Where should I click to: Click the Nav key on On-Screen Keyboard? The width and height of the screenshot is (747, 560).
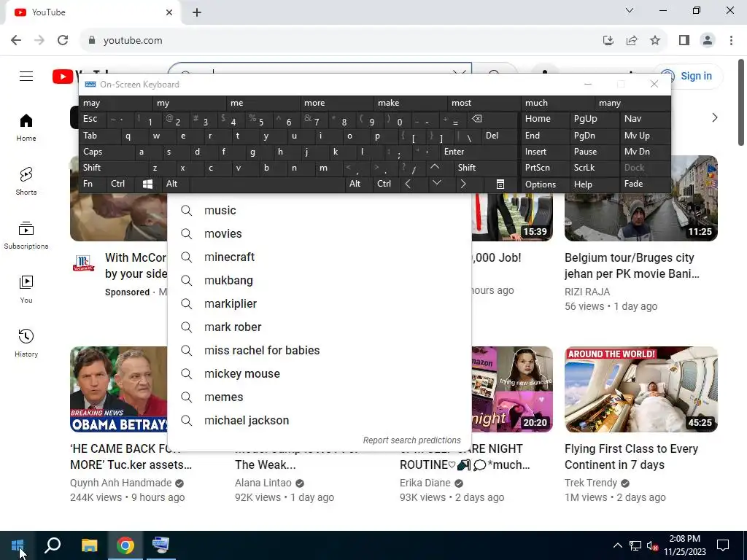(x=645, y=119)
